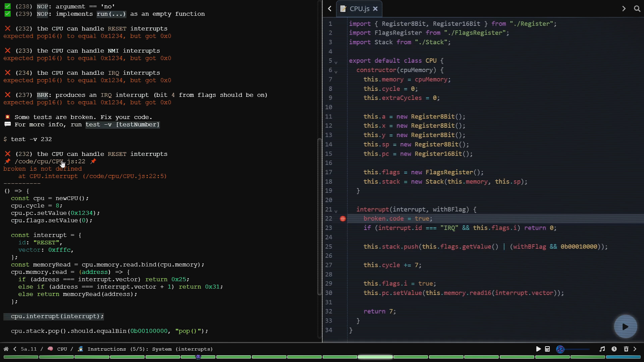644x362 pixels.
Task: Advance to the next lesson with the right chevron
Action: pyautogui.click(x=635, y=349)
